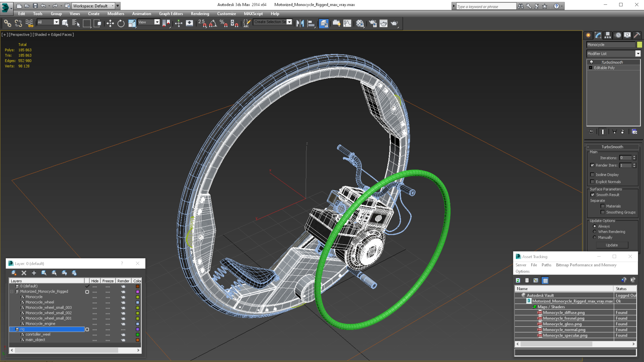Pick the Rectangular Selection Region tool
The height and width of the screenshot is (362, 644).
87,23
